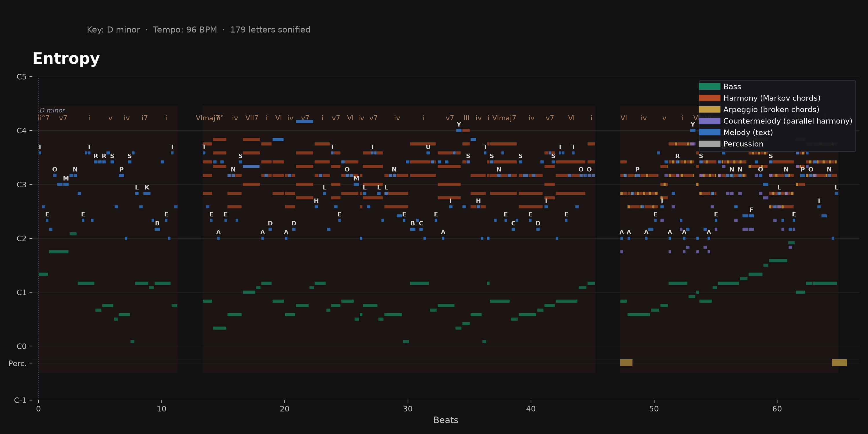Click the 'ii°7' chord label at start

click(x=44, y=118)
